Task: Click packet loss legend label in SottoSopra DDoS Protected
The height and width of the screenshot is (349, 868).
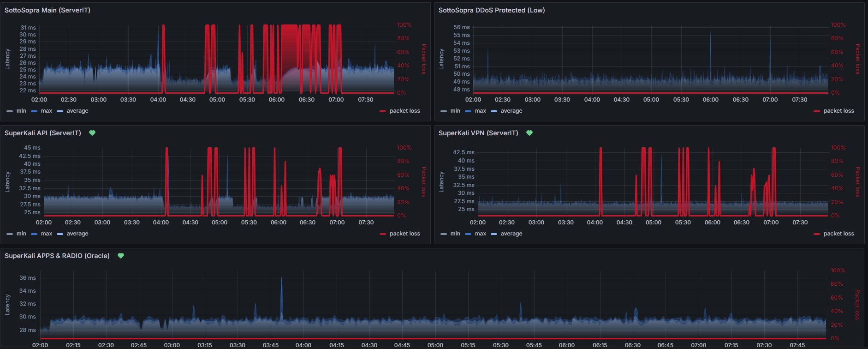Action: click(x=838, y=111)
